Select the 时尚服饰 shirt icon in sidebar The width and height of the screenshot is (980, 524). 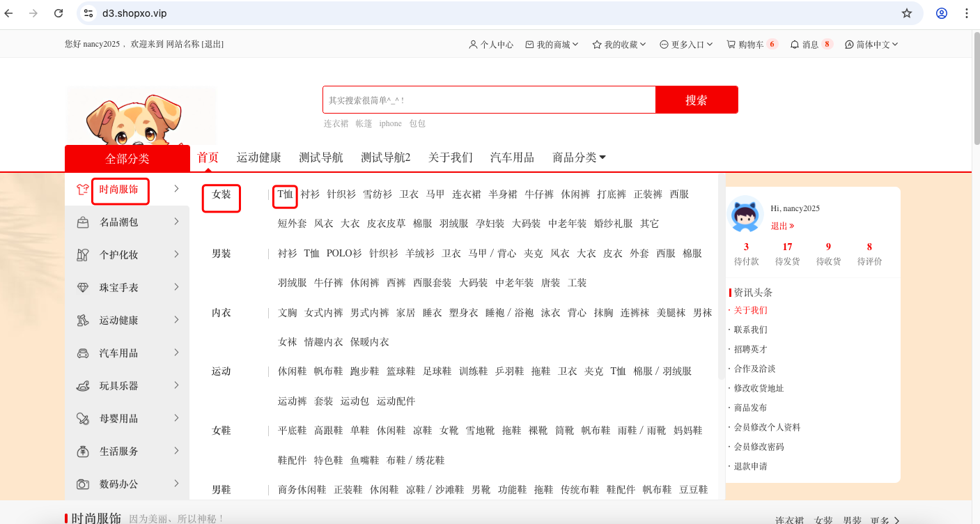[x=82, y=190]
